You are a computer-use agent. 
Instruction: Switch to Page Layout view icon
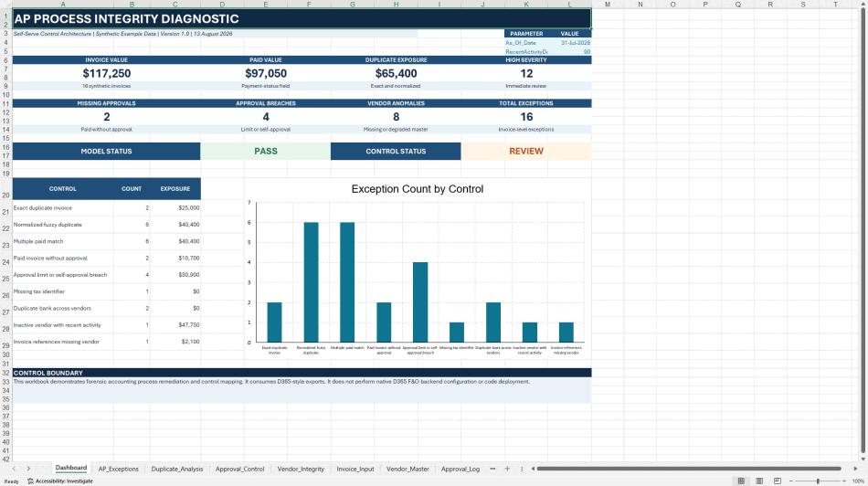[759, 481]
